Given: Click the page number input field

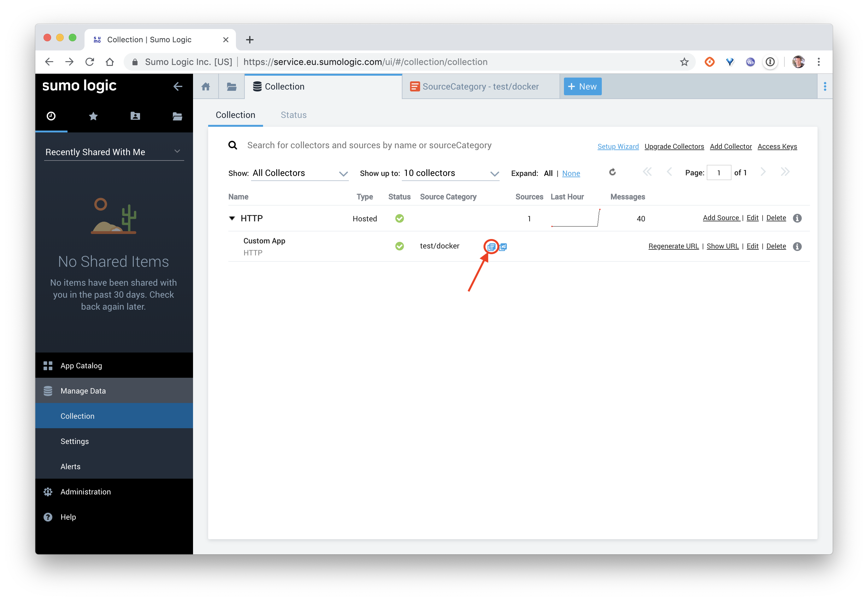Looking at the screenshot, I should tap(719, 173).
